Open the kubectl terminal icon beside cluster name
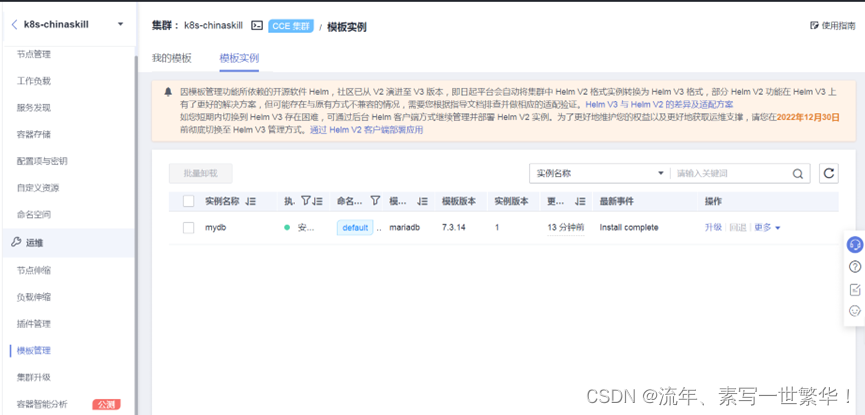 pos(257,25)
